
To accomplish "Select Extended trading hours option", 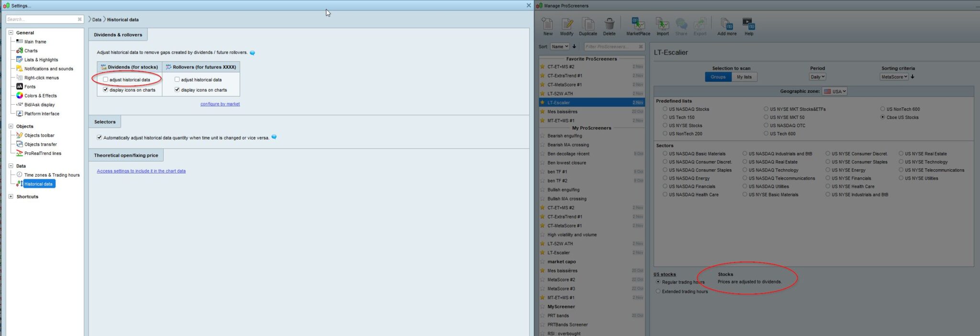I will pos(658,291).
